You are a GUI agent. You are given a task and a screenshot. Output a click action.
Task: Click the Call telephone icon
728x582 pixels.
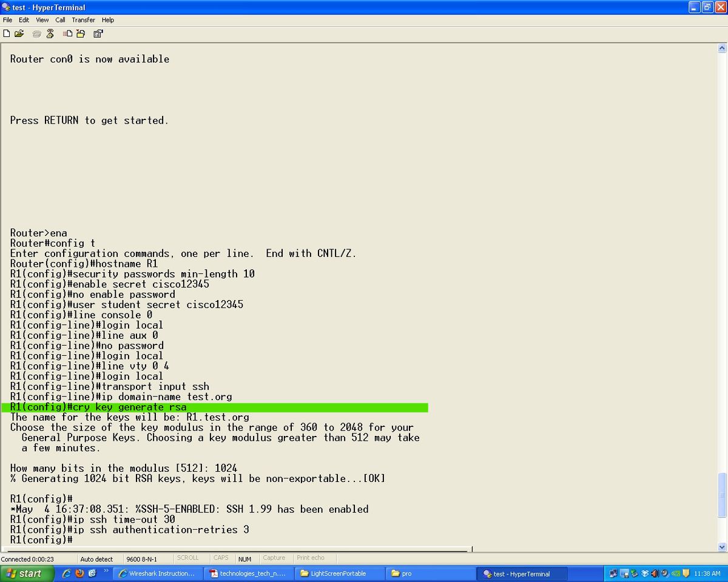36,33
